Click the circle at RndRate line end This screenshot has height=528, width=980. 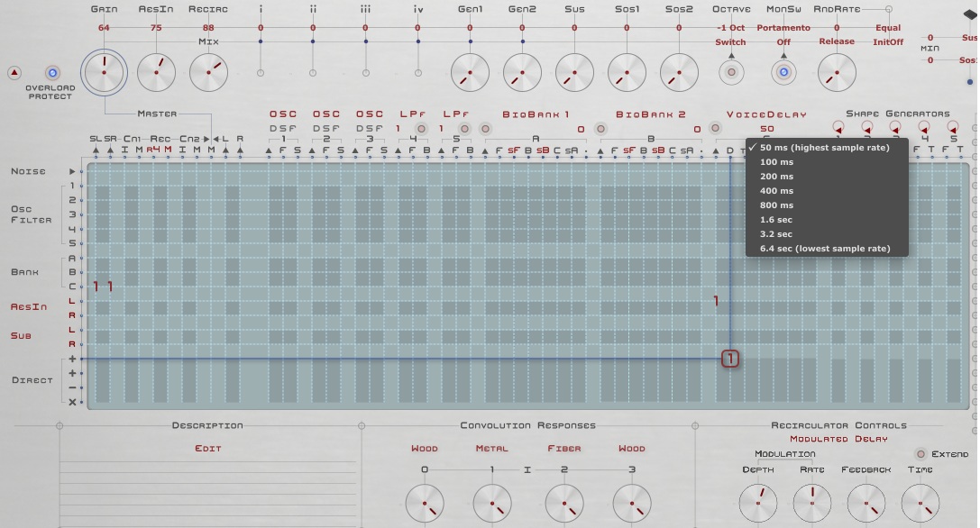(889, 9)
